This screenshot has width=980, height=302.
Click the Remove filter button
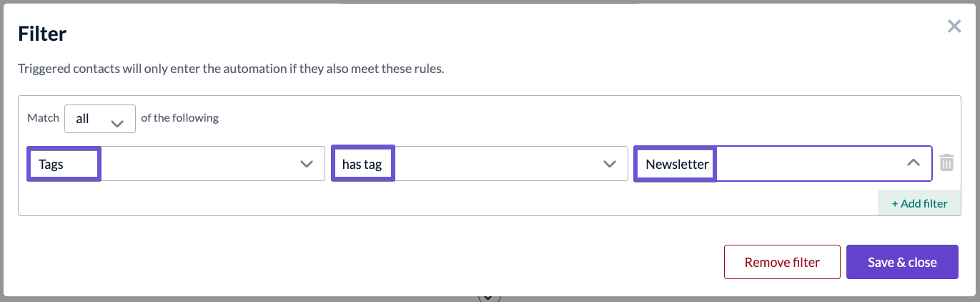pos(782,262)
